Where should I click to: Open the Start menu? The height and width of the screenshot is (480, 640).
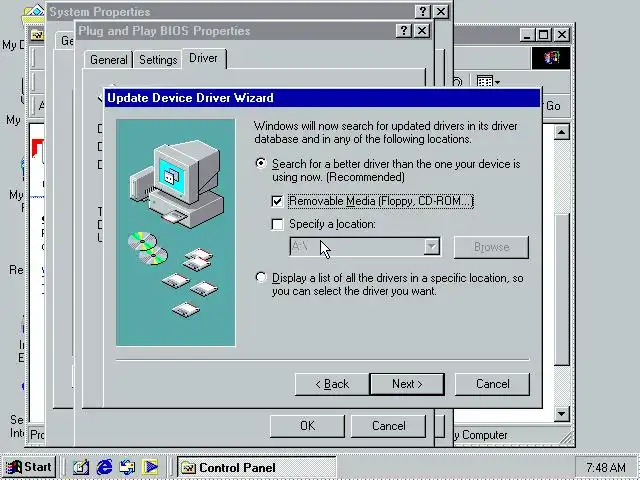tap(29, 467)
